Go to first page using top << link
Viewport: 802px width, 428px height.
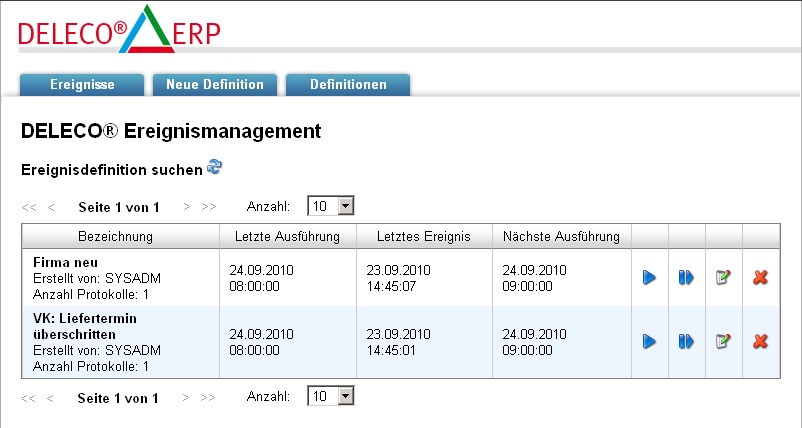[x=29, y=208]
